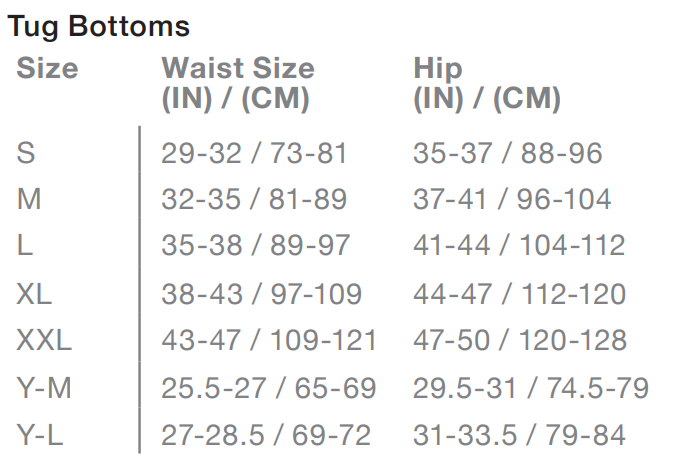Click the Y-L size row label
Image resolution: width=688 pixels, height=471 pixels.
click(x=43, y=435)
